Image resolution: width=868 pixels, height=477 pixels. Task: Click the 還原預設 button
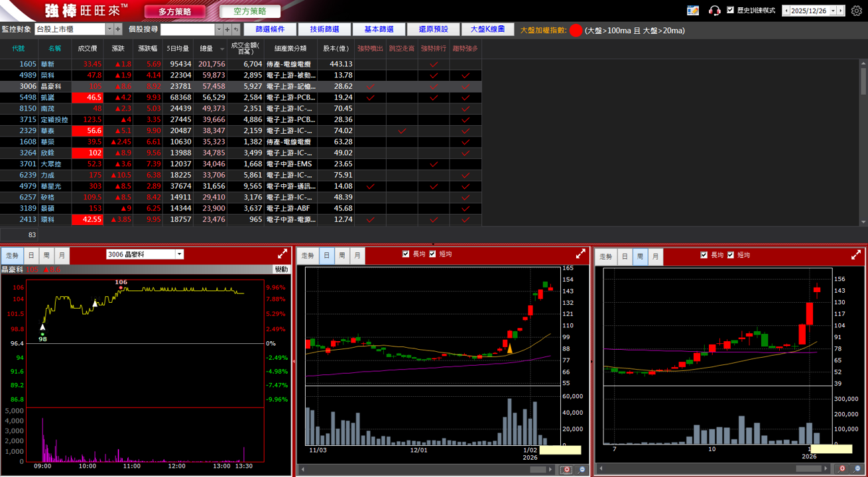[x=433, y=29]
